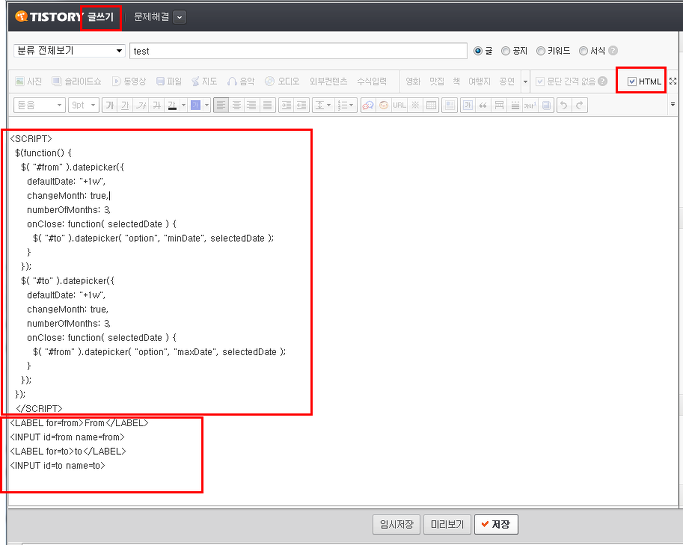Viewport: 683px width, 545px height.
Task: Click the TISTORY logo
Action: (x=48, y=17)
